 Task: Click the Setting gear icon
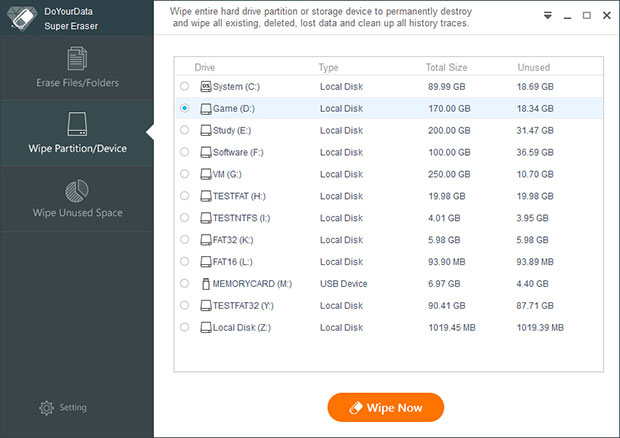pos(47,408)
